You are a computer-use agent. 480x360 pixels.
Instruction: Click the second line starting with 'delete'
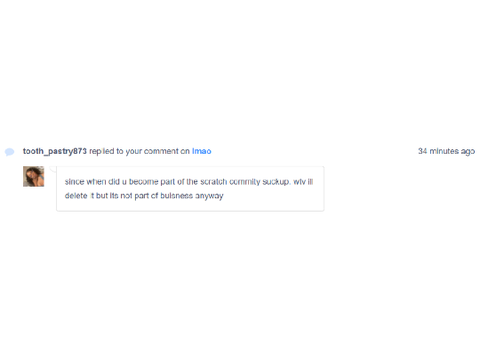(144, 196)
